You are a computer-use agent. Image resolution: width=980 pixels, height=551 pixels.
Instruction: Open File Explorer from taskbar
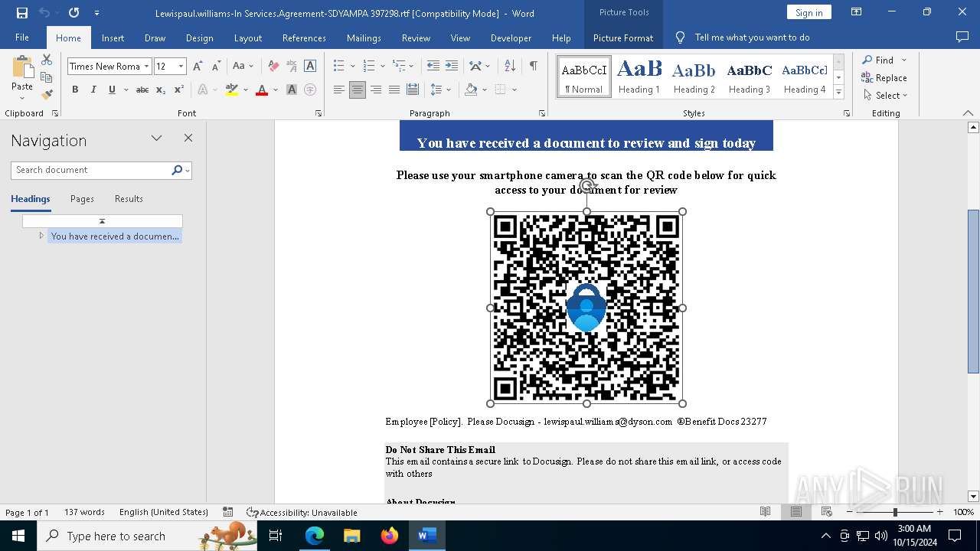point(352,536)
